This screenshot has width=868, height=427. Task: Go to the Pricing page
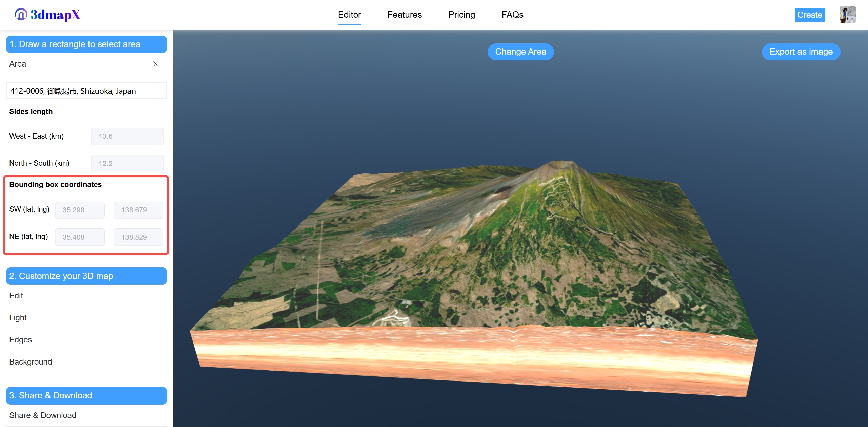[x=461, y=15]
